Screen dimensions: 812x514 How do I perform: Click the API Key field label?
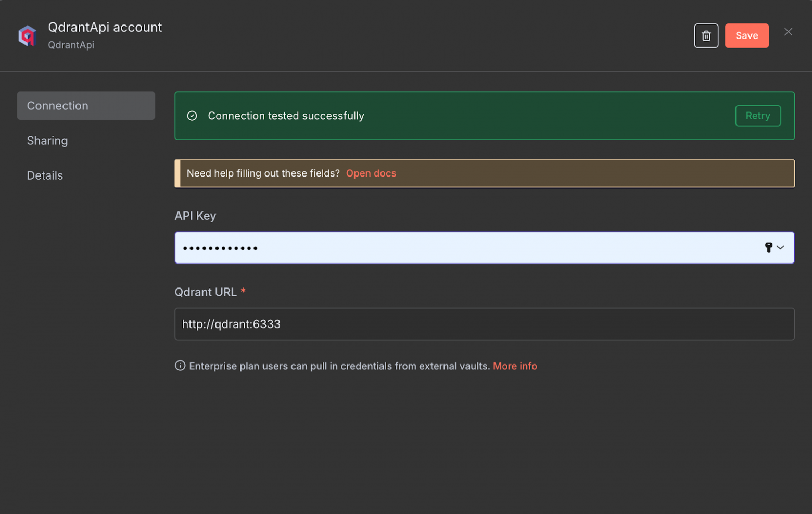click(x=195, y=216)
